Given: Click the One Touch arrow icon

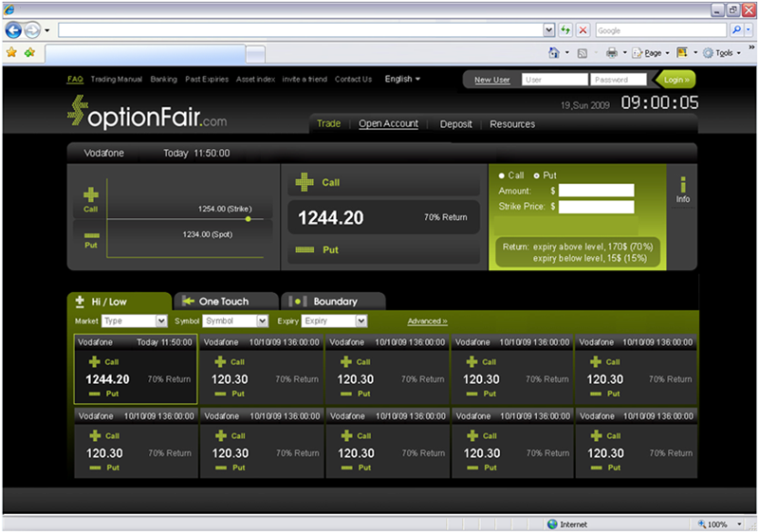Looking at the screenshot, I should 188,301.
